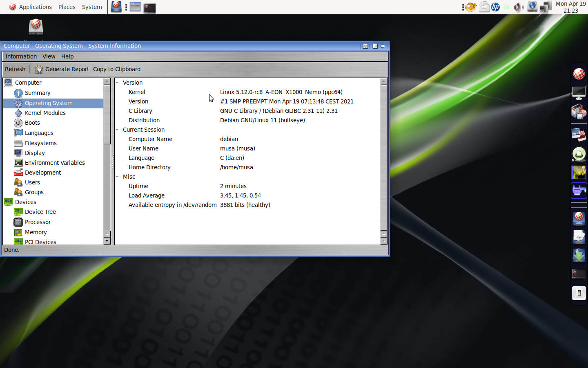
Task: Open the Information menu
Action: click(x=21, y=56)
